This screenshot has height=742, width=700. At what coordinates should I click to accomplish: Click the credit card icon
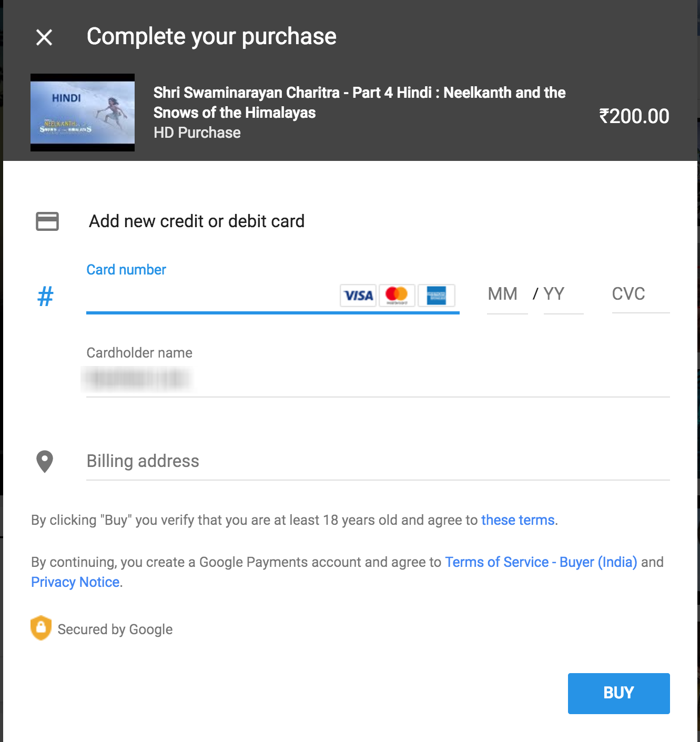(x=47, y=221)
